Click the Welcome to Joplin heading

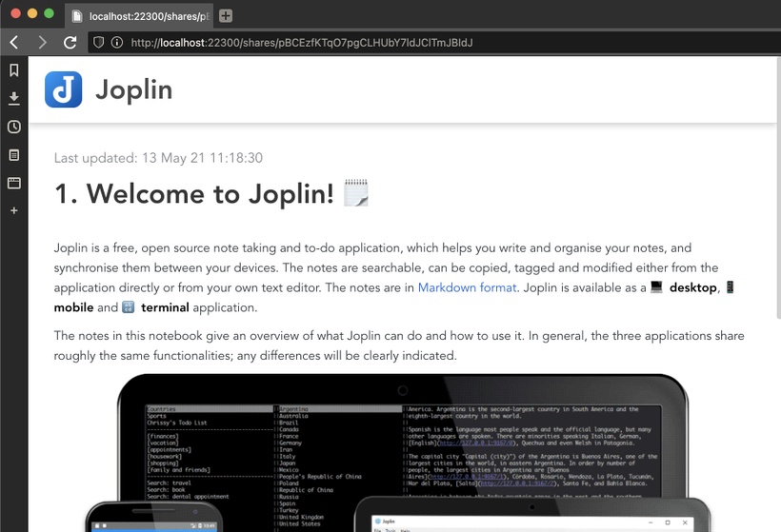tap(194, 194)
